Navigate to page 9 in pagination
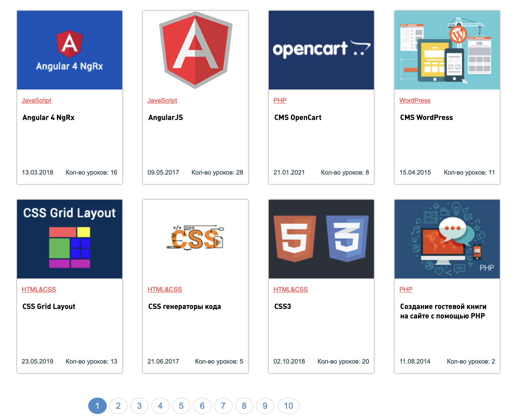515x420 pixels. pyautogui.click(x=265, y=406)
